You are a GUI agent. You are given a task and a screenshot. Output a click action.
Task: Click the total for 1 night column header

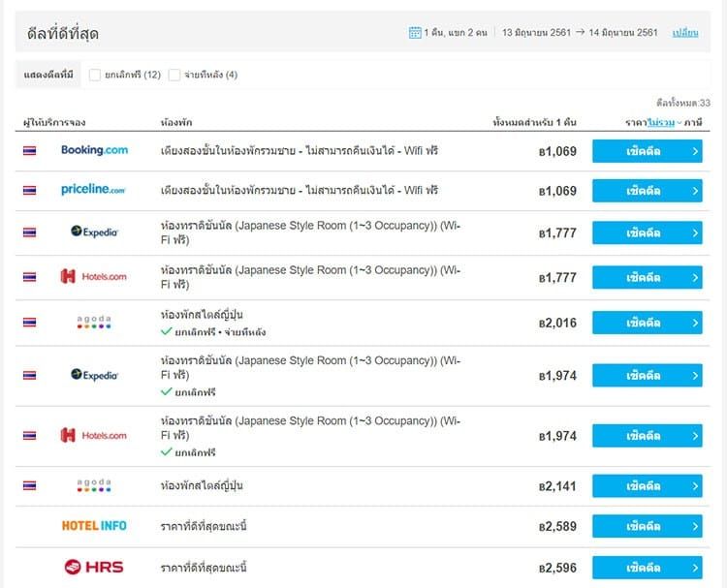[x=534, y=122]
